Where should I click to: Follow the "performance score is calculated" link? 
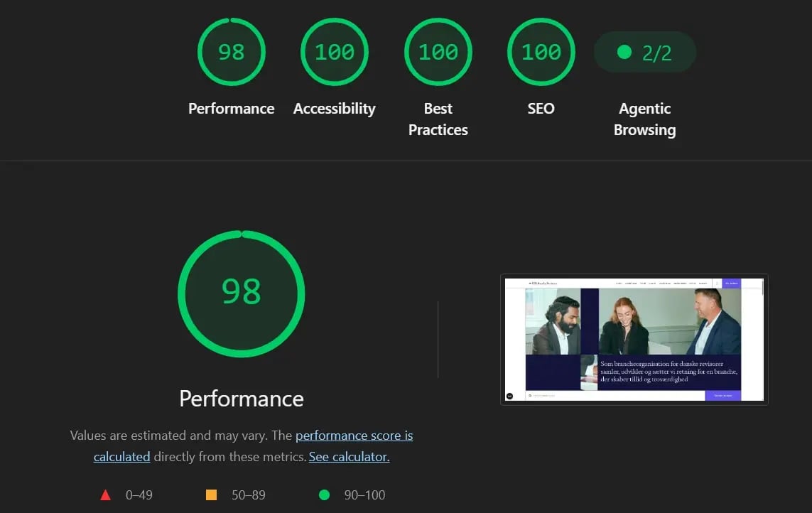[354, 436]
